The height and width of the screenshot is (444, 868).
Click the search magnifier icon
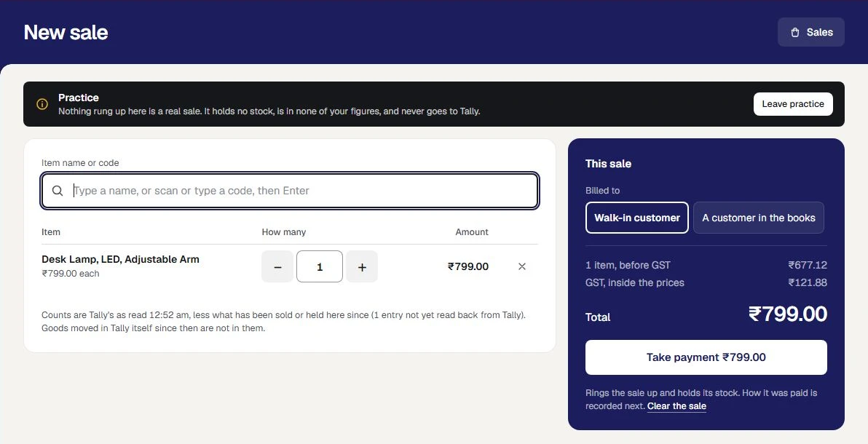58,191
